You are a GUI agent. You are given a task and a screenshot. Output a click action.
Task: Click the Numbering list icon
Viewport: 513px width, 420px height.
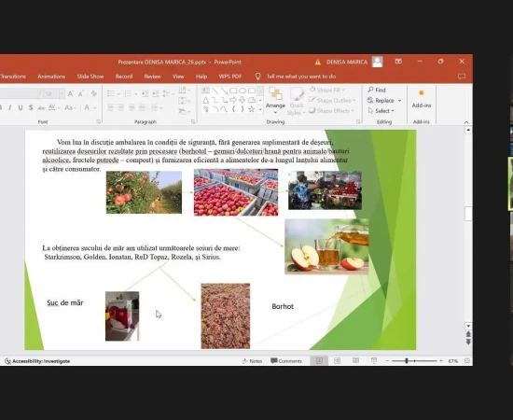click(128, 94)
